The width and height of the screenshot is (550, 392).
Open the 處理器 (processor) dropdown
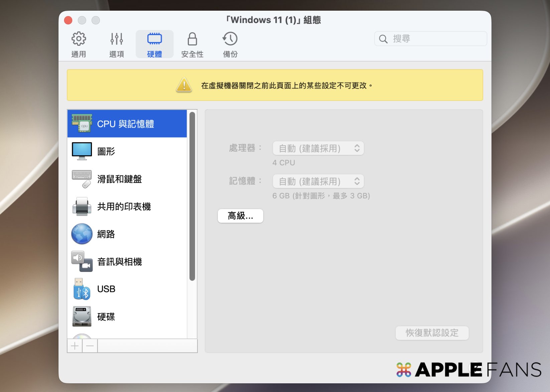tap(318, 148)
